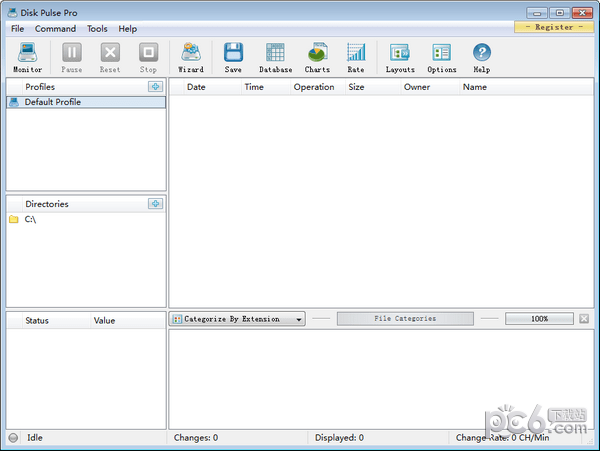Click the Register button
Viewport: 600px width, 451px height.
click(554, 27)
